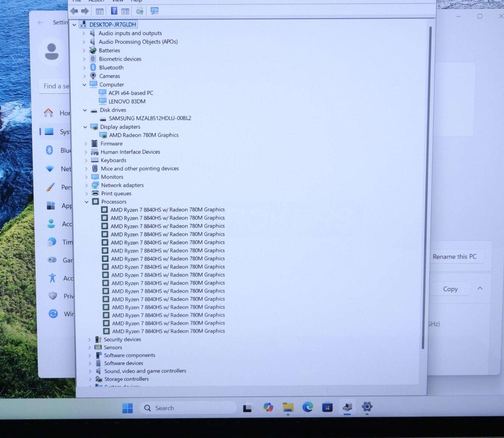
Task: Click the Windows Start button
Action: [127, 408]
